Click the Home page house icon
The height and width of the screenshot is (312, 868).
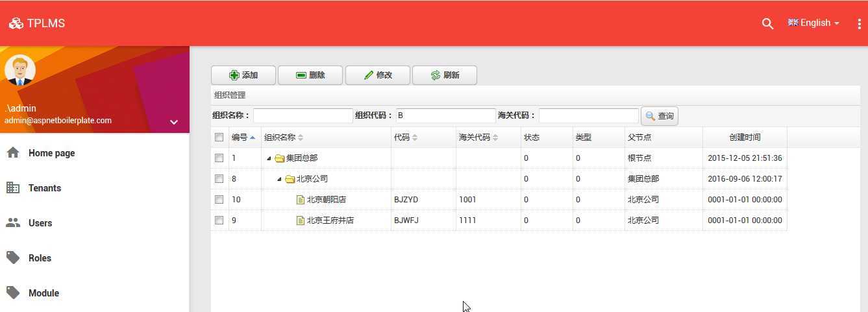click(13, 152)
